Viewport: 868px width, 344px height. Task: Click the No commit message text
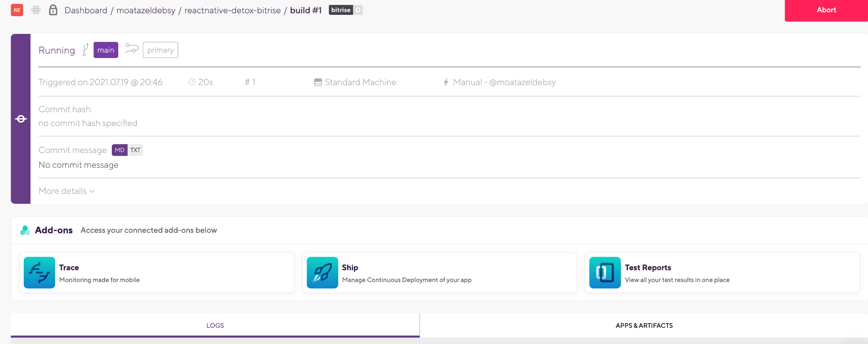coord(78,165)
